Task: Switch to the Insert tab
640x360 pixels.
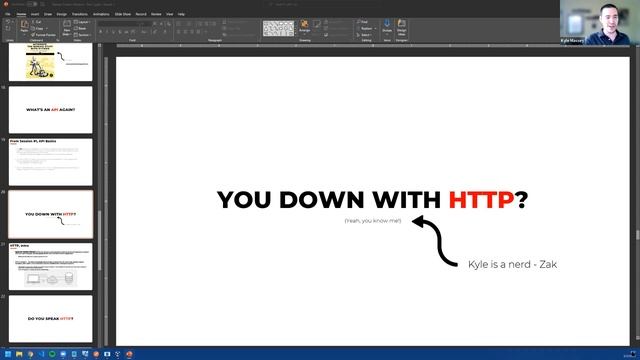Action: 35,14
